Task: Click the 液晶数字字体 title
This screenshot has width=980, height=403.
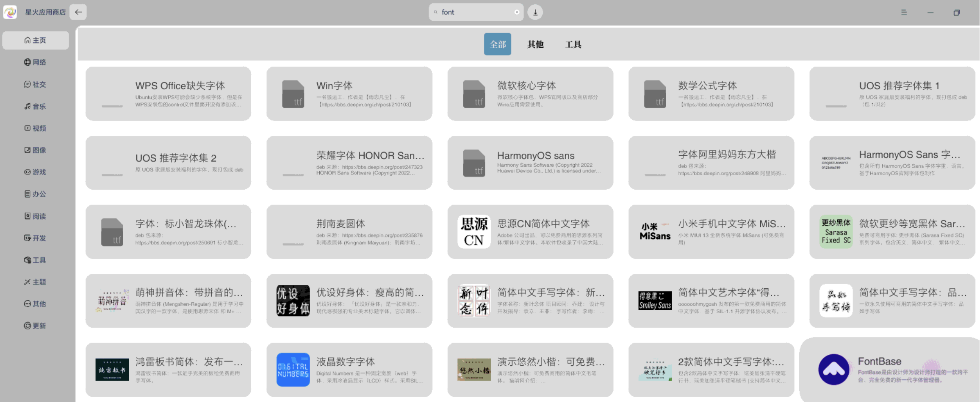Action: (346, 362)
